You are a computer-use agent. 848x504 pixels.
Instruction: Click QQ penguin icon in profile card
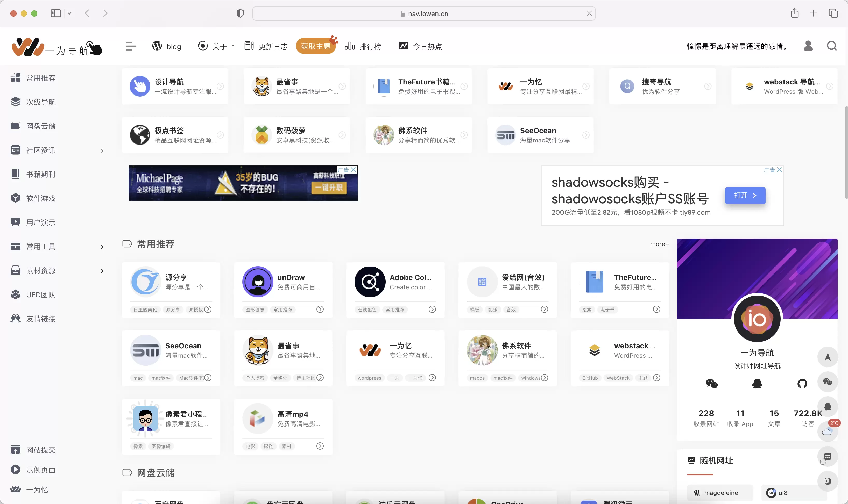point(757,384)
